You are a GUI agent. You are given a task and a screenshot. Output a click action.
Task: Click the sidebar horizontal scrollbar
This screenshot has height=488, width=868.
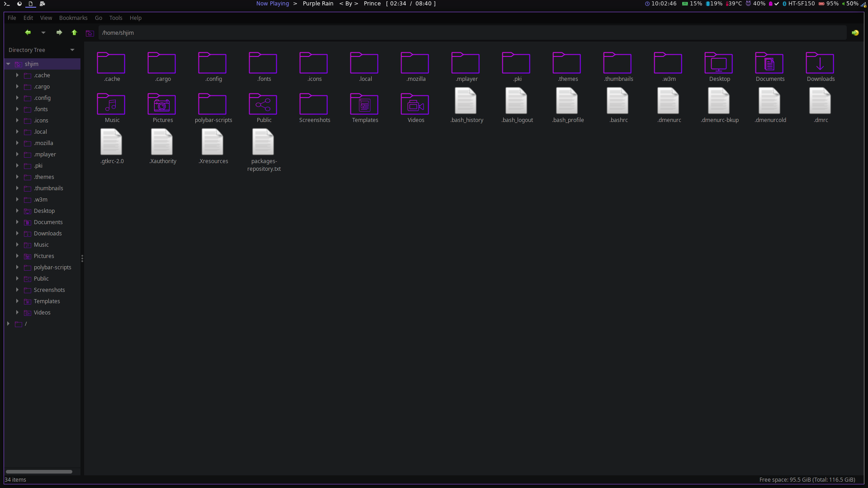pos(39,471)
